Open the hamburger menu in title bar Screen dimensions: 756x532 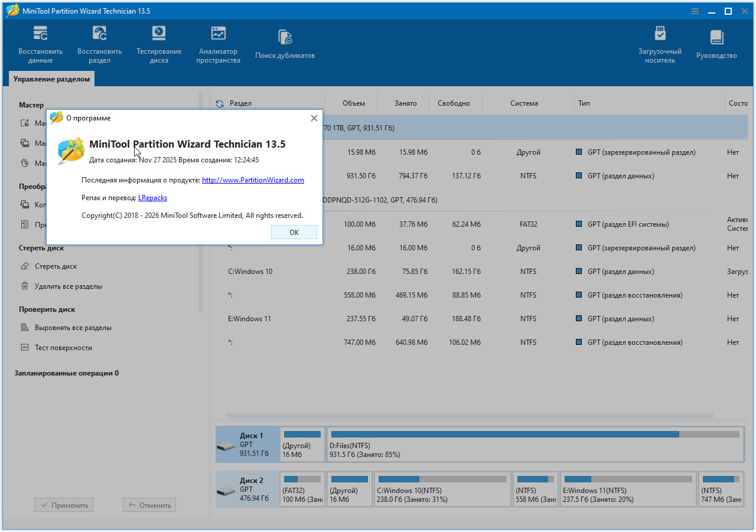695,11
